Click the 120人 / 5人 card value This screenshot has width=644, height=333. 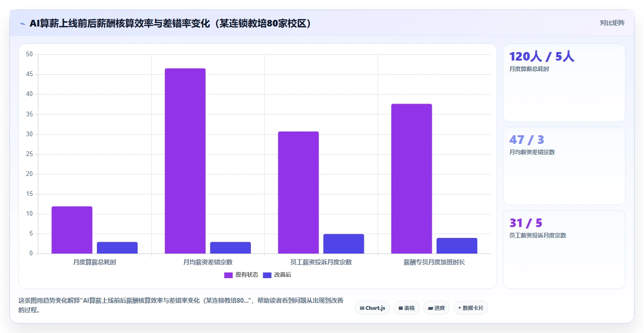pyautogui.click(x=542, y=57)
